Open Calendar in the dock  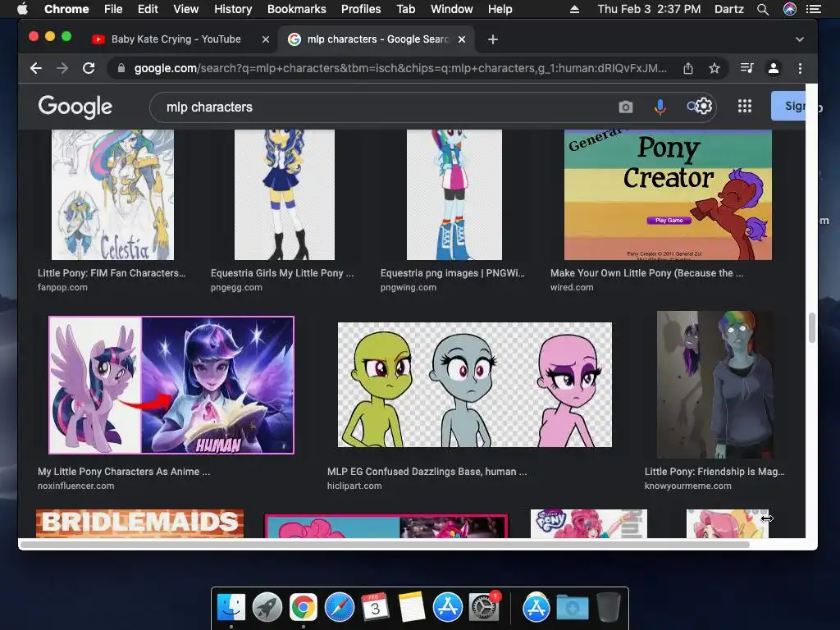pyautogui.click(x=375, y=607)
